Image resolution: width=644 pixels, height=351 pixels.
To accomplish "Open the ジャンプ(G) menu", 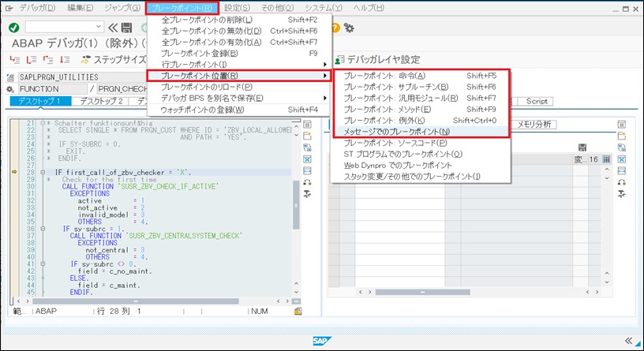I will point(122,8).
